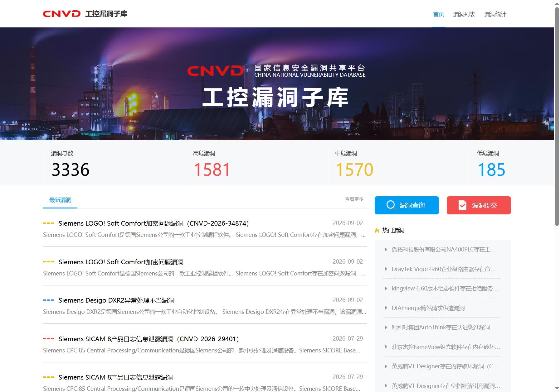Click the 2026-07-29 date of CNVD-2026-29401 entry
Screen dimensions: 560x392
(x=348, y=338)
